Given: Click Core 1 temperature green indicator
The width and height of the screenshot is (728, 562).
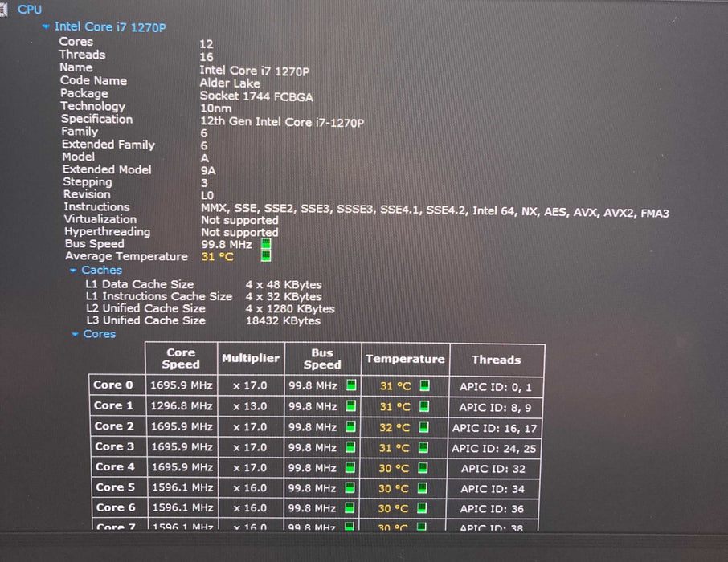Looking at the screenshot, I should click(424, 406).
